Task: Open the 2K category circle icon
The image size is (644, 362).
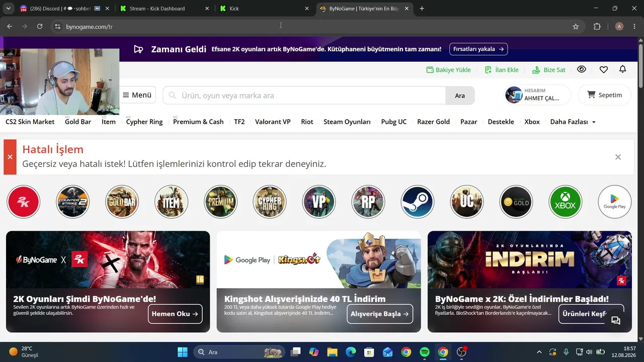Action: [x=23, y=202]
